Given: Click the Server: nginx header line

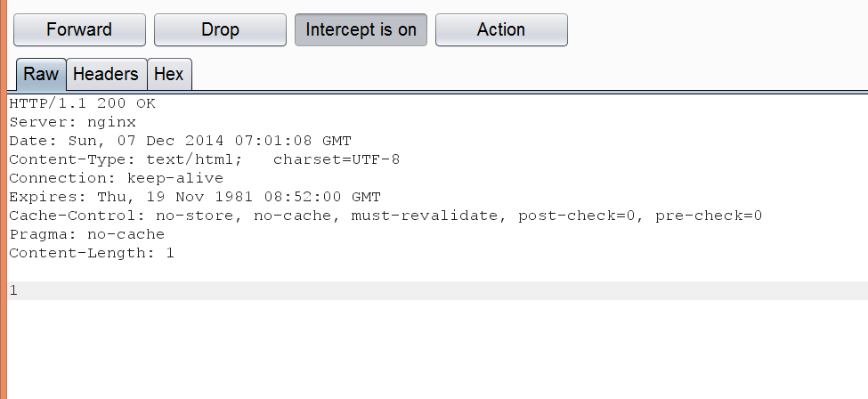Looking at the screenshot, I should coord(72,122).
